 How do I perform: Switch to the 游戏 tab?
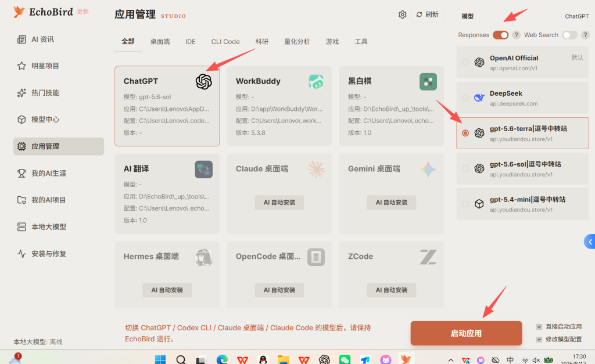[x=332, y=41]
